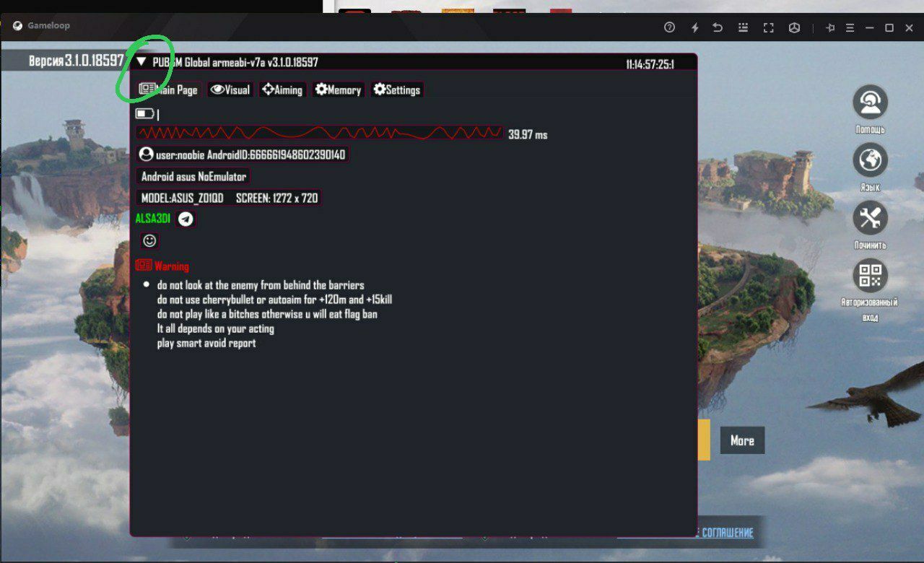The image size is (924, 563).
Task: Open the QR code authorized login icon
Action: pyautogui.click(x=870, y=276)
